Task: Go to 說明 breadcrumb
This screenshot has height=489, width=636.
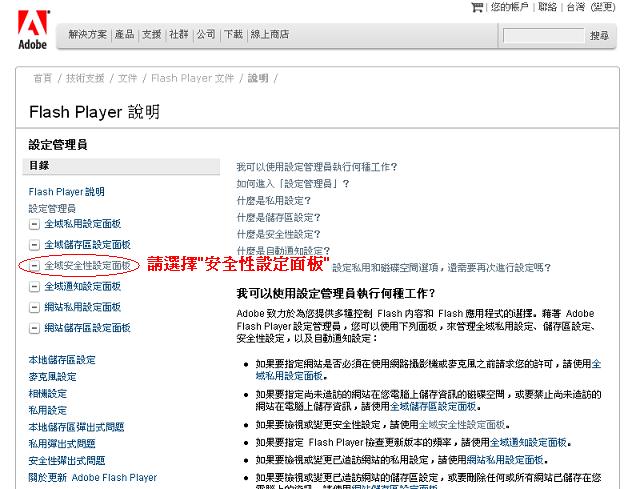Action: point(258,78)
